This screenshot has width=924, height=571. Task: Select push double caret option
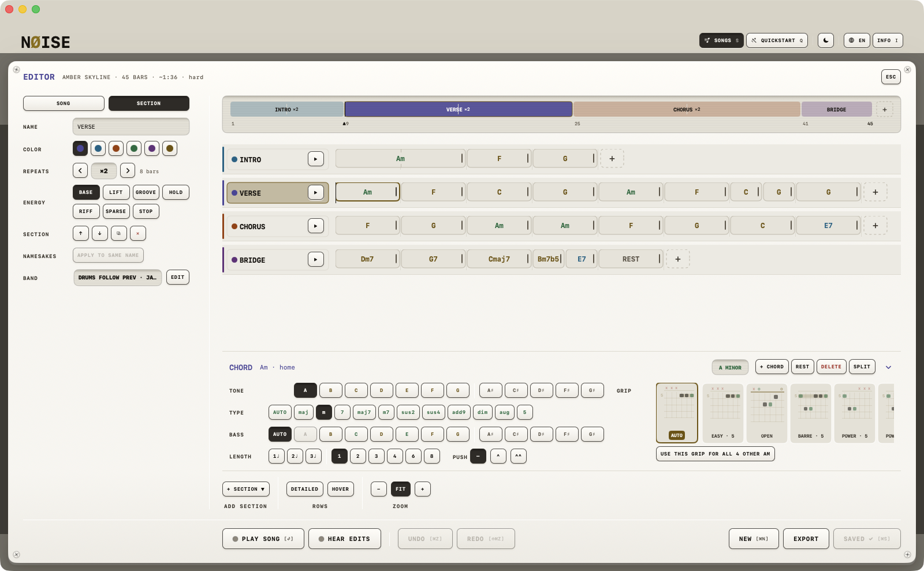click(x=519, y=456)
